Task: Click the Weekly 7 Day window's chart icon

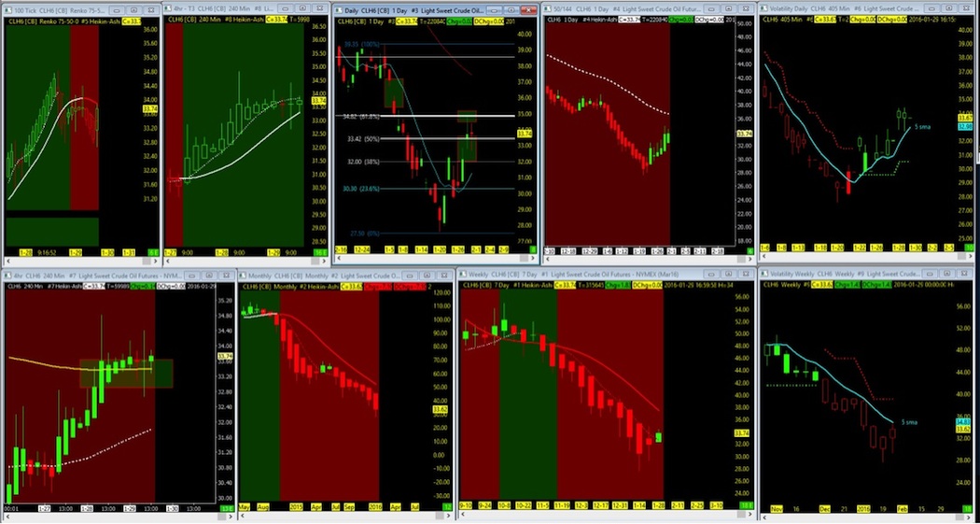Action: (x=465, y=276)
